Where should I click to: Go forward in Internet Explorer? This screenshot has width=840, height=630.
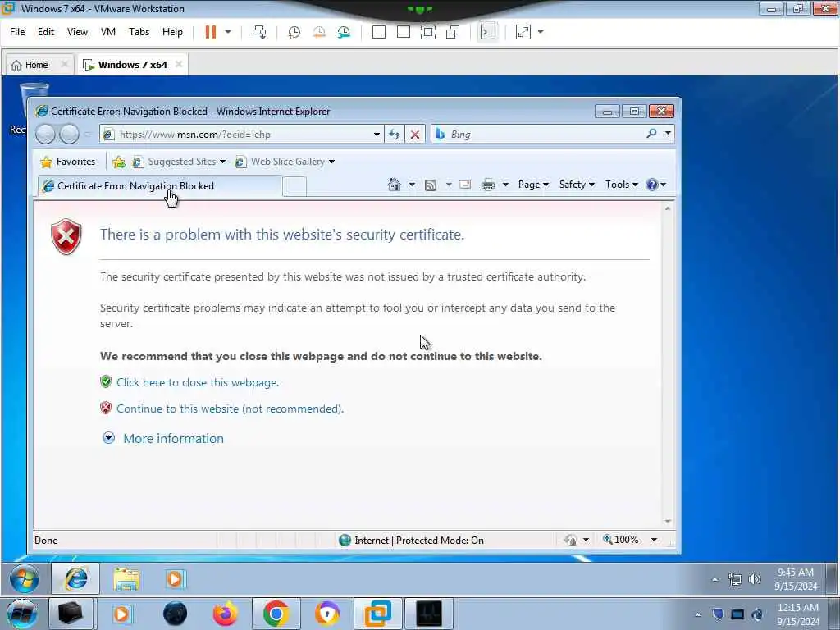pyautogui.click(x=69, y=134)
